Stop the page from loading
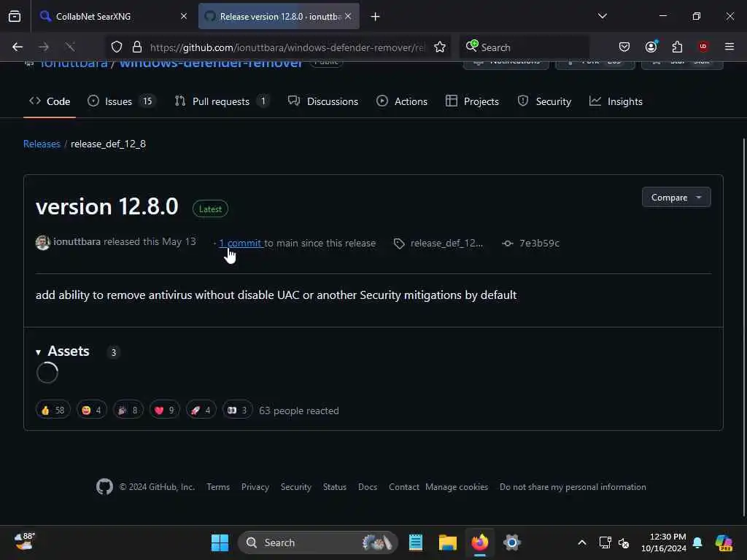This screenshot has height=560, width=747. (70, 47)
